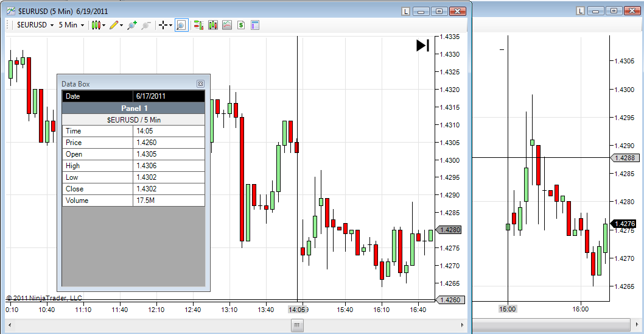Select the pencil drawing tools icon
This screenshot has width=644, height=334.
(x=114, y=25)
